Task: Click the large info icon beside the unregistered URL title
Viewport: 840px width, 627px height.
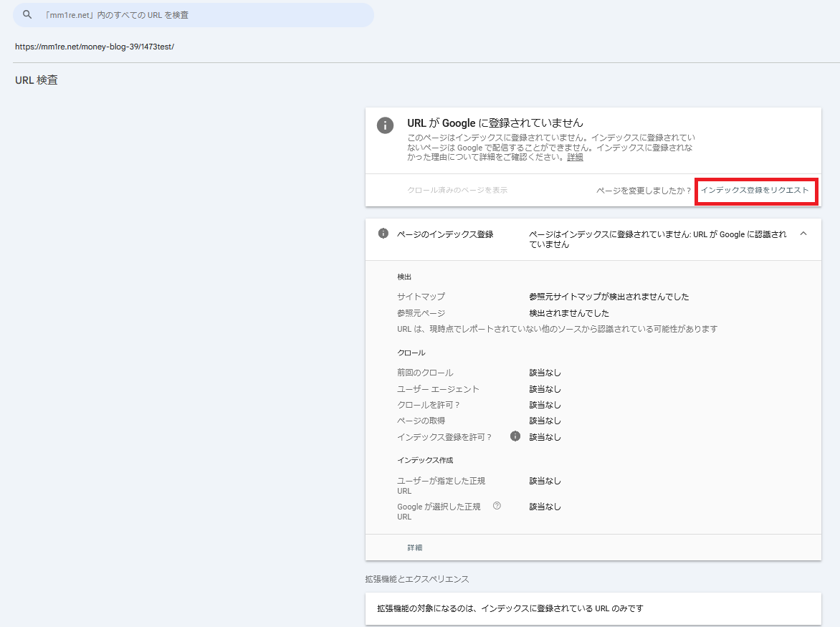Action: (385, 125)
